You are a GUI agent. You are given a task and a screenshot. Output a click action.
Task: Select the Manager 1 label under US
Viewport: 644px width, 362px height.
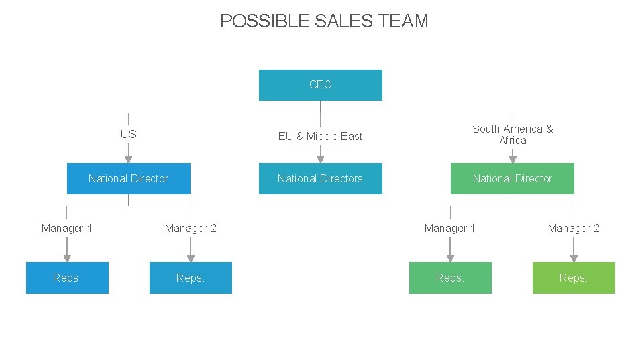click(x=66, y=228)
